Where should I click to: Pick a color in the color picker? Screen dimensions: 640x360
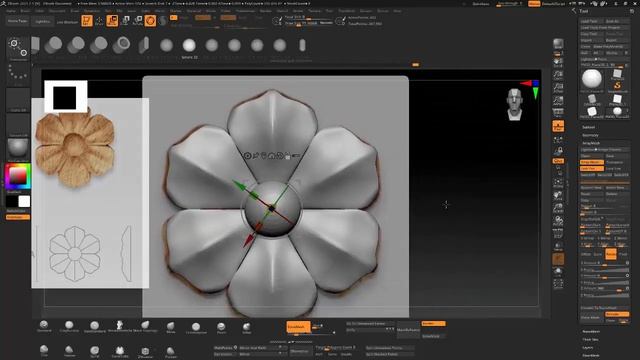pyautogui.click(x=18, y=176)
